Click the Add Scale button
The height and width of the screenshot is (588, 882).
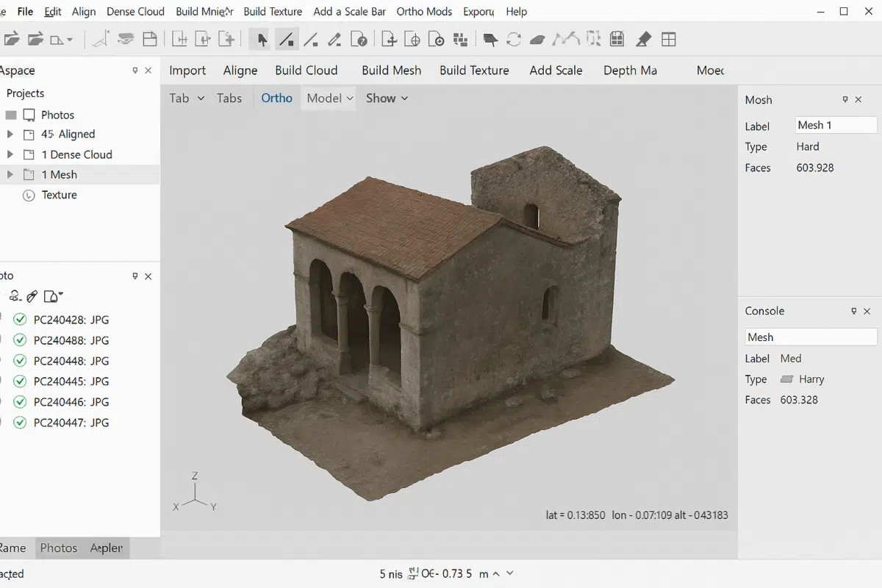click(556, 70)
